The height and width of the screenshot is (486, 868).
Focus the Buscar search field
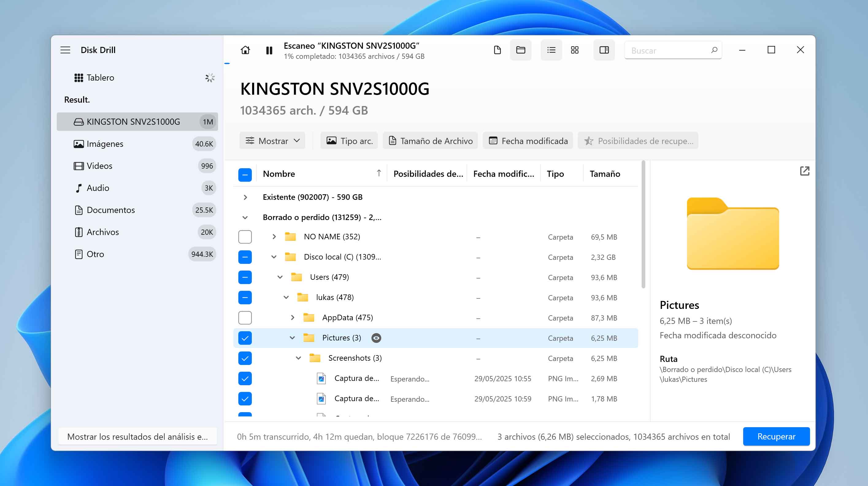click(x=673, y=50)
